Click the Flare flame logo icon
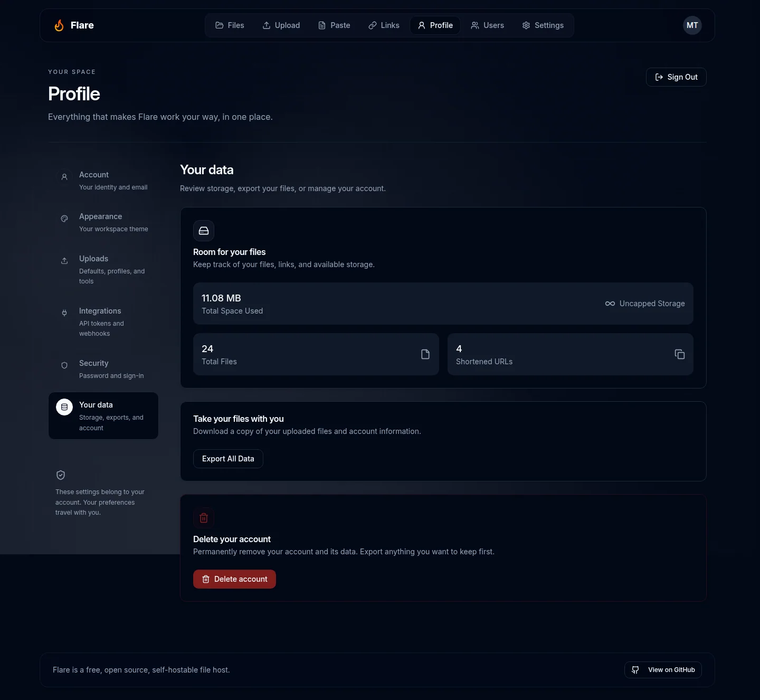The height and width of the screenshot is (700, 760). [x=59, y=25]
